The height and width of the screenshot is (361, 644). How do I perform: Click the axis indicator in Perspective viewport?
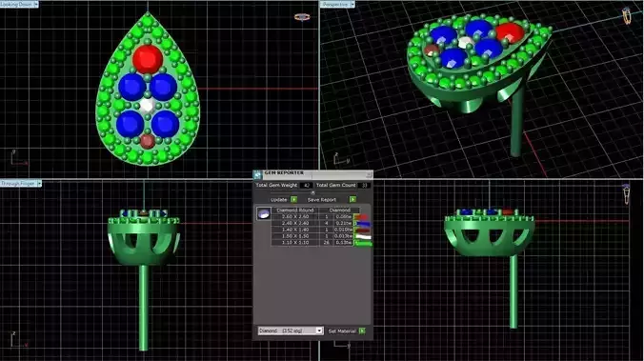(x=341, y=158)
